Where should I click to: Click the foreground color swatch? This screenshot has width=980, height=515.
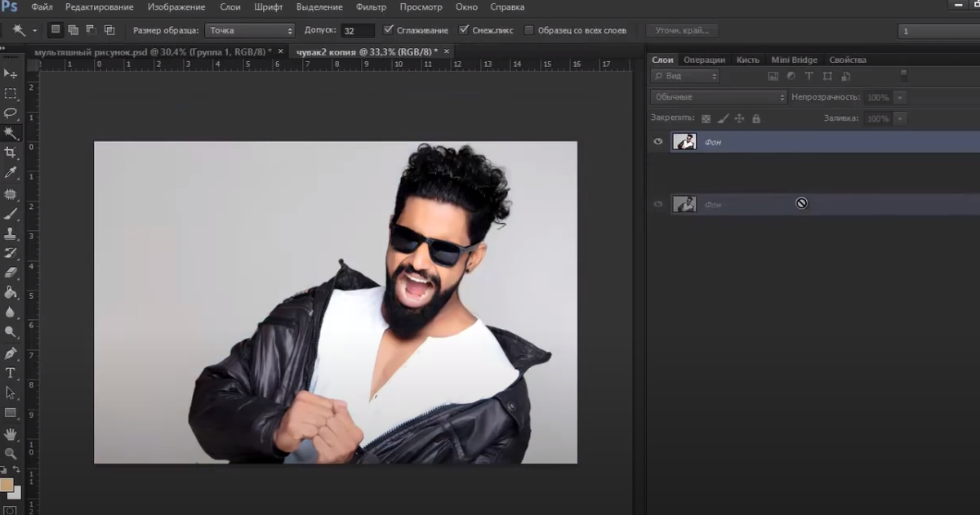(x=7, y=485)
